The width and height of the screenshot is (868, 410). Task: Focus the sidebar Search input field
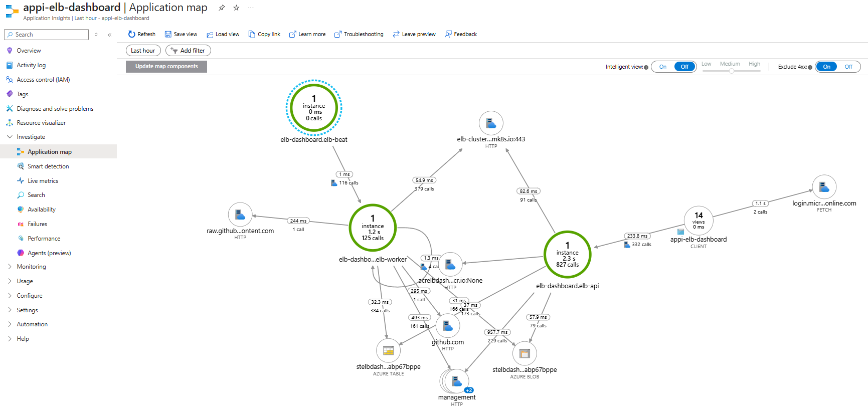[47, 35]
